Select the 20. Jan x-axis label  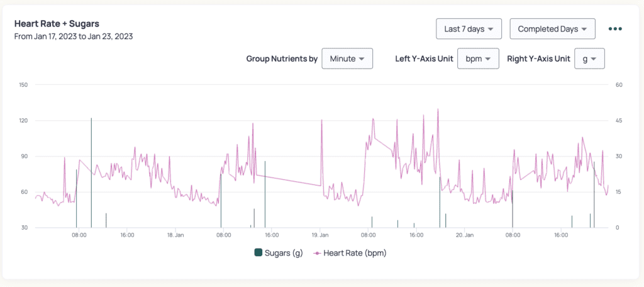[464, 235]
